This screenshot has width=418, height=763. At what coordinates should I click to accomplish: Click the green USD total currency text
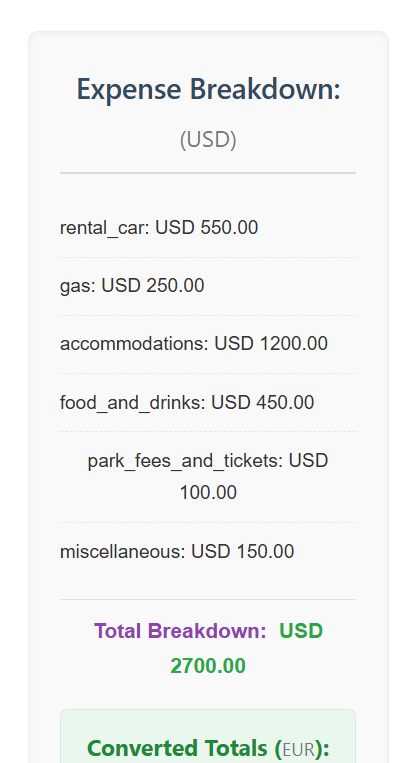pyautogui.click(x=301, y=631)
